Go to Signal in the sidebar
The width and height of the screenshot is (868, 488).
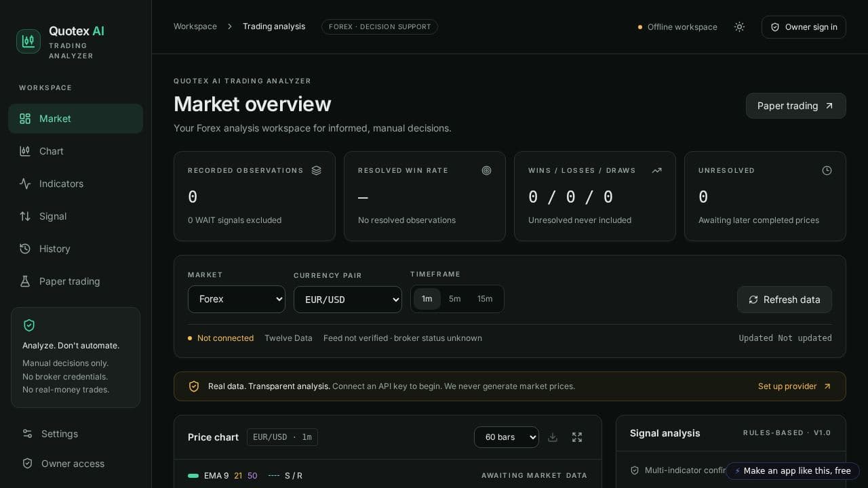[75, 216]
